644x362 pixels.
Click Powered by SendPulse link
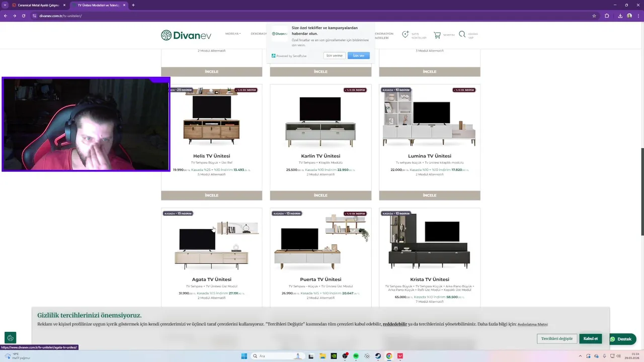click(289, 56)
